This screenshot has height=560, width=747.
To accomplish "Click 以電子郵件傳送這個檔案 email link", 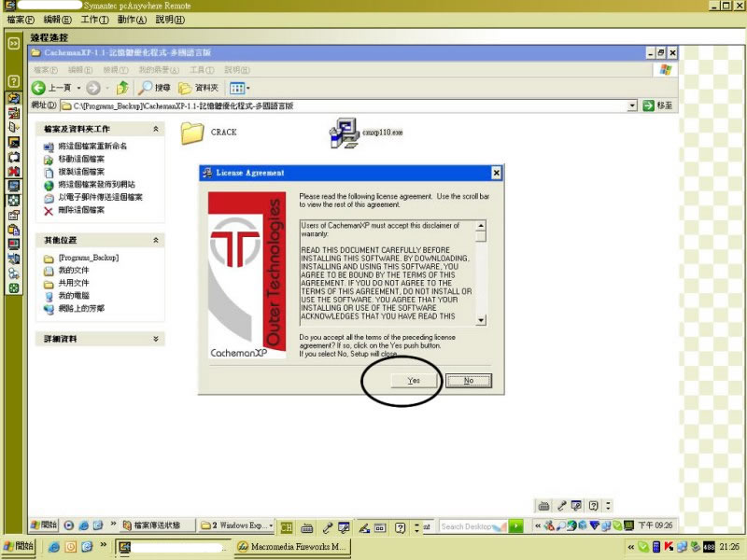I will (100, 198).
